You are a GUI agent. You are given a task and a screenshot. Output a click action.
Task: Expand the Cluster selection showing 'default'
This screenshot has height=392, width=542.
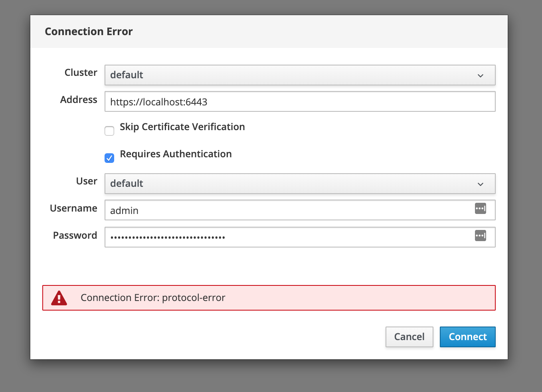coord(300,75)
